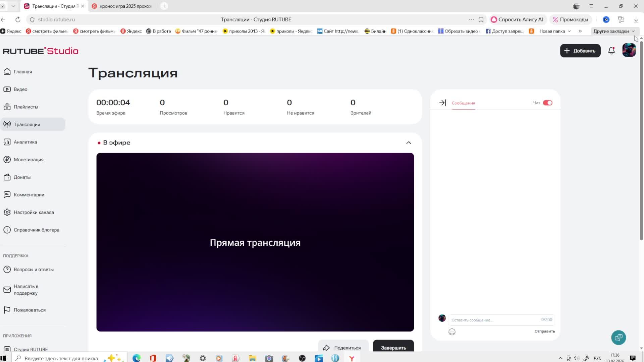644x362 pixels.
Task: Open emoji picker in chat
Action: pos(452,332)
